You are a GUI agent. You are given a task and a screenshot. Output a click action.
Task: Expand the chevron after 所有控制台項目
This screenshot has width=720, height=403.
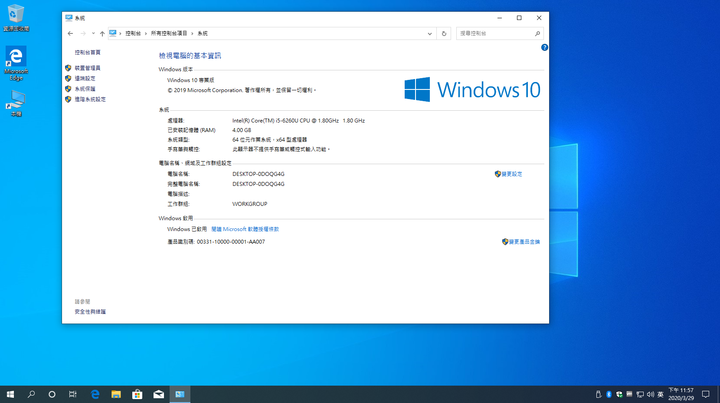tap(192, 34)
